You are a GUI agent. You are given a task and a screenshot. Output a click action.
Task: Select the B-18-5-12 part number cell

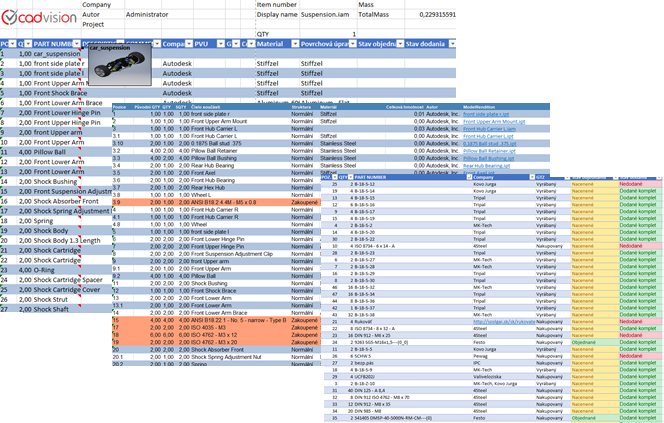tap(365, 184)
